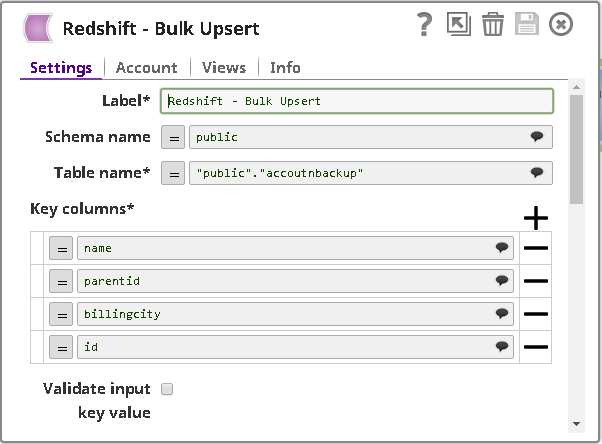Open the help question mark icon
The width and height of the screenshot is (602, 444).
tap(424, 24)
